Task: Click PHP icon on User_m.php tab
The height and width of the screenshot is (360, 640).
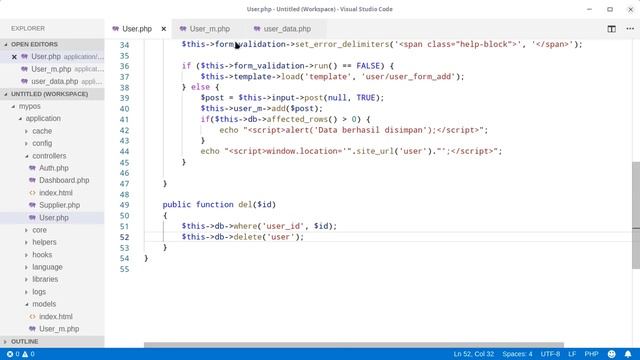Action: click(183, 29)
